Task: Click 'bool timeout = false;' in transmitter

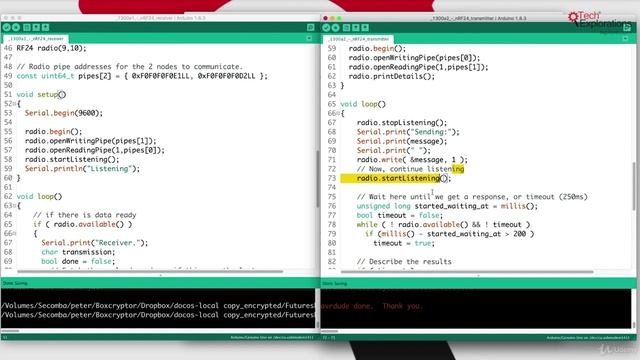Action: pos(400,215)
